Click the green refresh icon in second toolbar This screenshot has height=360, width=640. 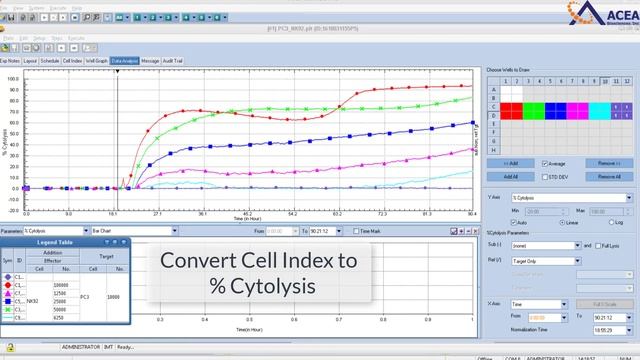5,48
